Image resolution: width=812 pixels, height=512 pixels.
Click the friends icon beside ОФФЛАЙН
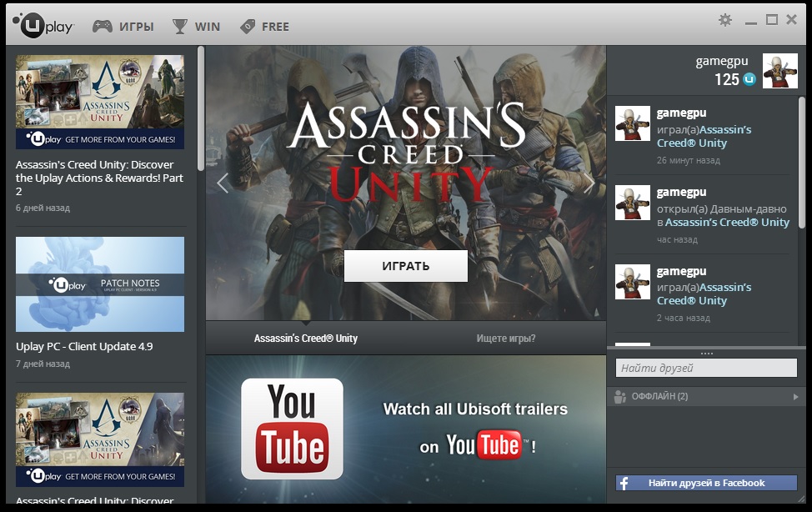click(620, 396)
